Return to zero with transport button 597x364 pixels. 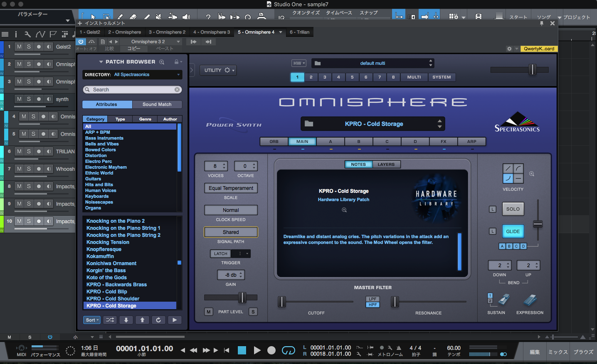pyautogui.click(x=227, y=350)
